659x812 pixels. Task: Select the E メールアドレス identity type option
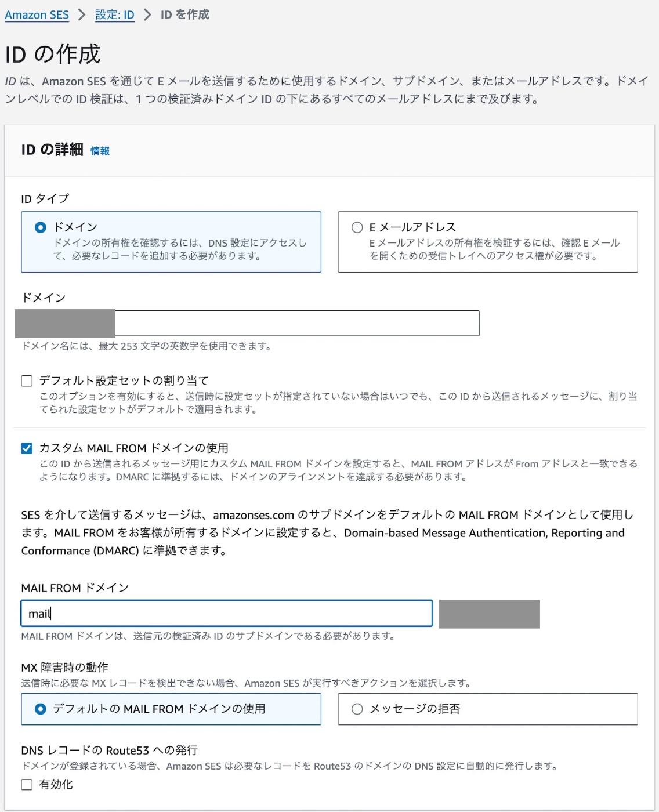[x=357, y=227]
